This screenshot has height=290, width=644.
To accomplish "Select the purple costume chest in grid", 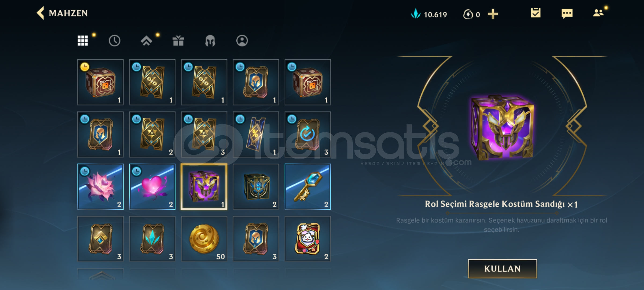I will pyautogui.click(x=204, y=187).
